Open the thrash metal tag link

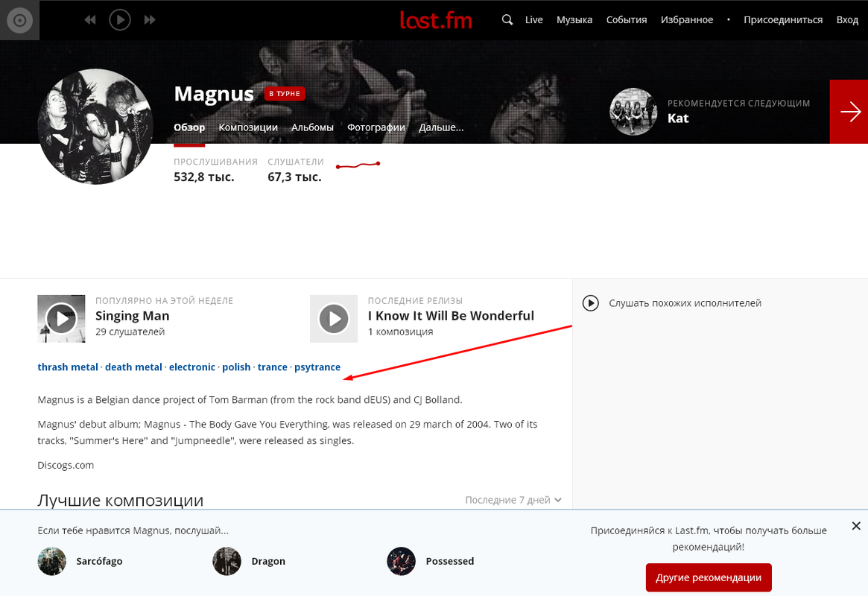68,367
